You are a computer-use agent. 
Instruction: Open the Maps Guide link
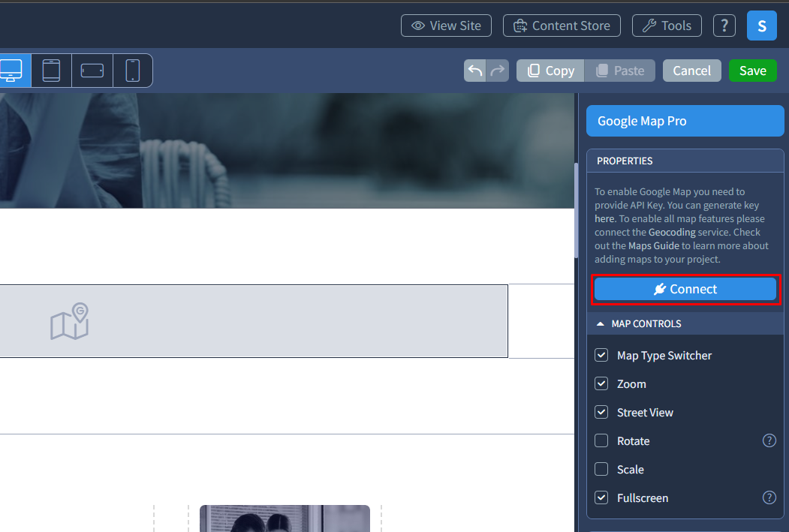point(654,246)
